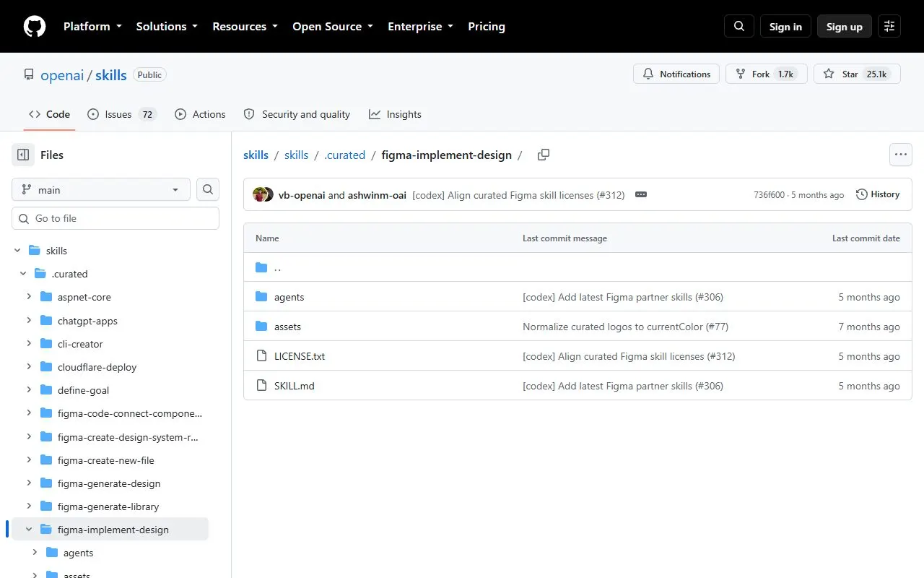Click agents row commit message link
Viewport: 924px width, 578px height.
coord(623,297)
